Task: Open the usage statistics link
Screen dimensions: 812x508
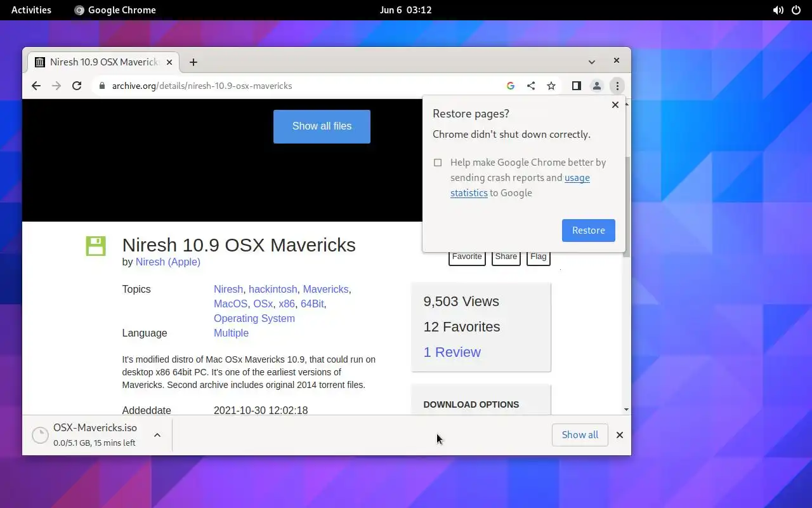Action: pos(520,185)
